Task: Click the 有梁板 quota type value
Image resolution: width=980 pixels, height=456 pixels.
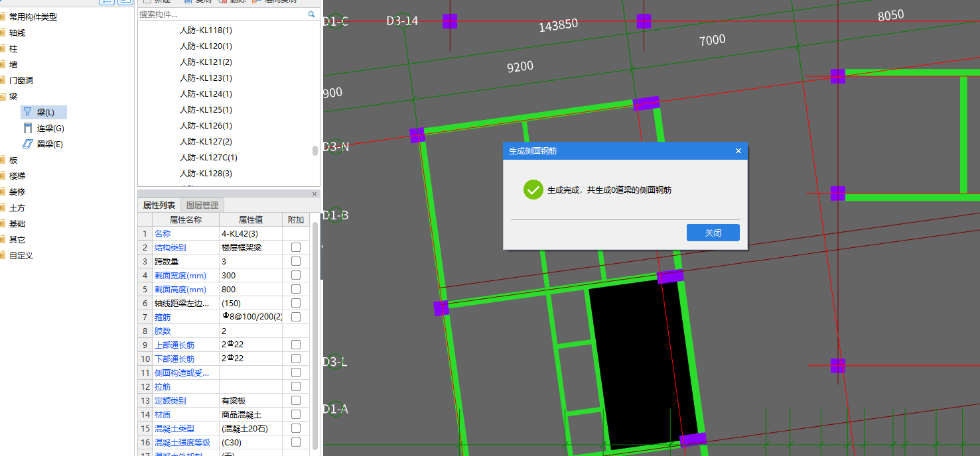Action: (251, 400)
